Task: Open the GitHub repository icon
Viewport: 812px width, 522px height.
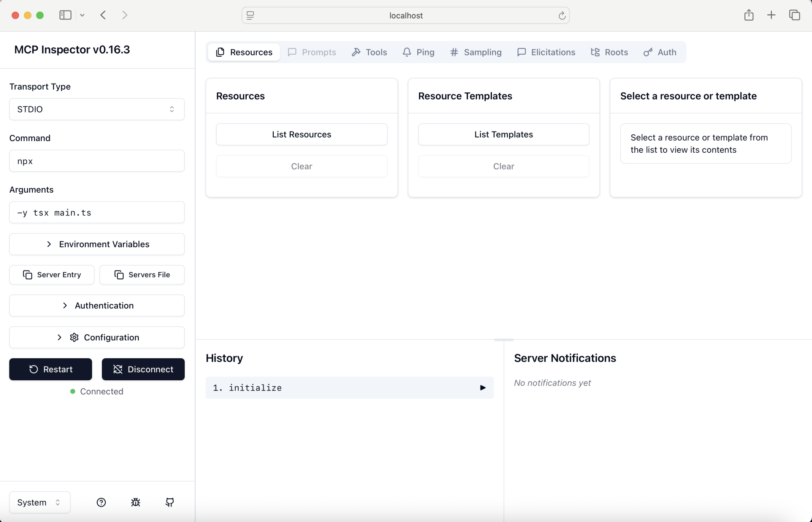Action: click(170, 502)
